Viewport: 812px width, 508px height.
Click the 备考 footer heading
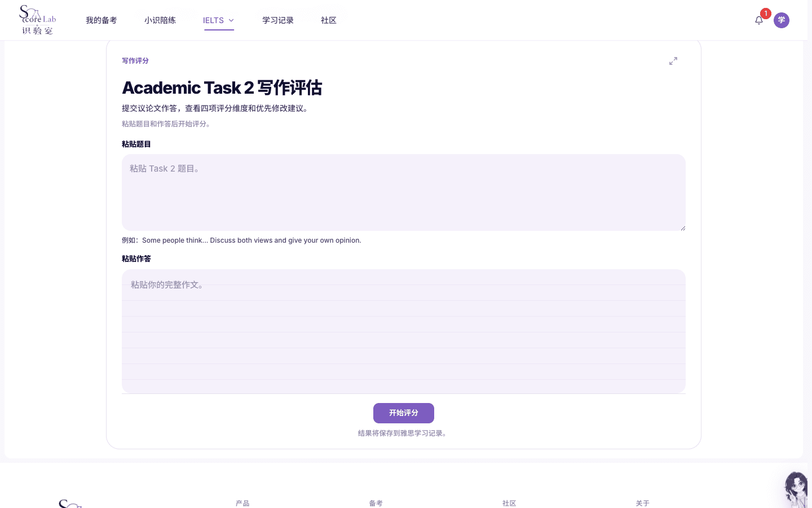pos(376,503)
